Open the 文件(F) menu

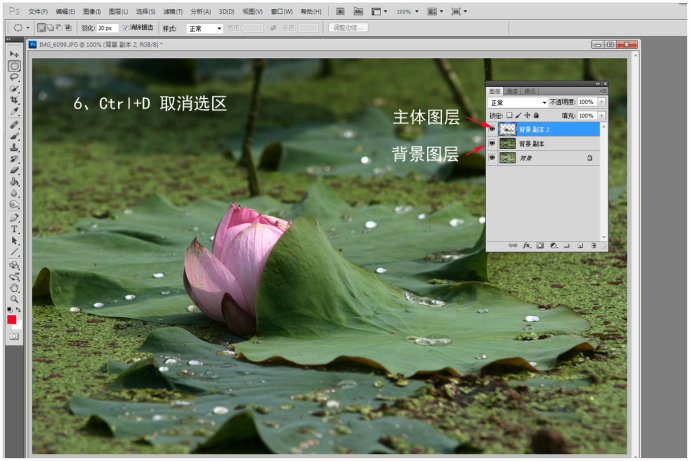[38, 11]
